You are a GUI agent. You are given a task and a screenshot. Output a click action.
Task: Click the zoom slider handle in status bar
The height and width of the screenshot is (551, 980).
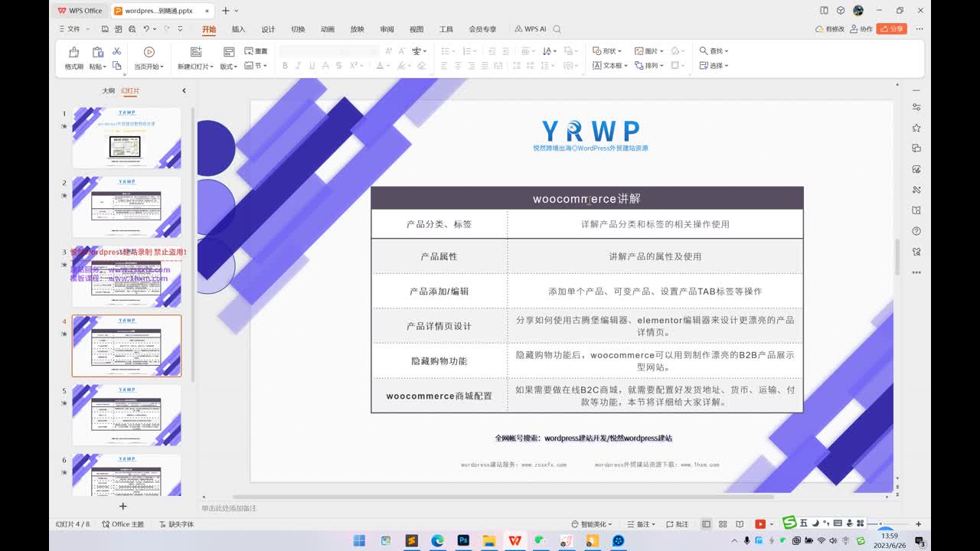pos(880,524)
